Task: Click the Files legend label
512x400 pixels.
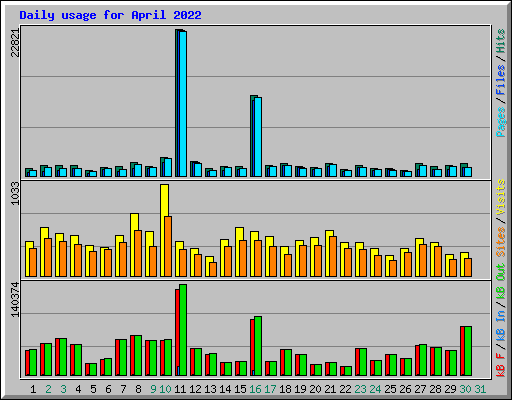Action: pos(501,79)
